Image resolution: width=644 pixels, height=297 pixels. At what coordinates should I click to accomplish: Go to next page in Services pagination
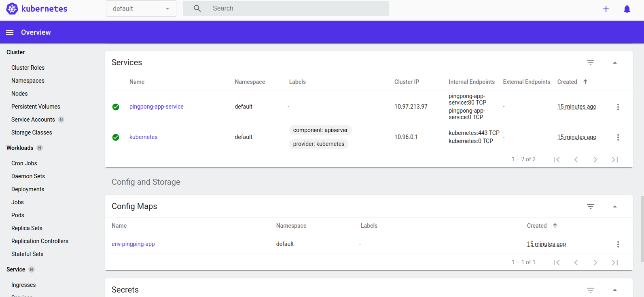[595, 160]
